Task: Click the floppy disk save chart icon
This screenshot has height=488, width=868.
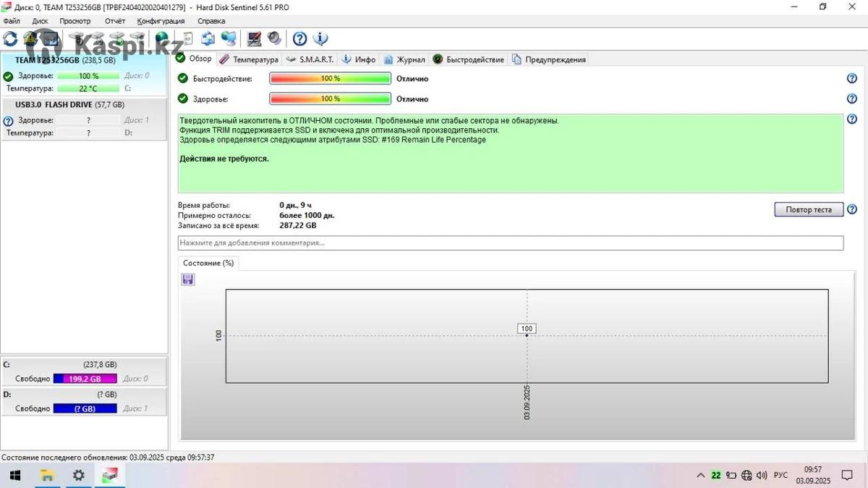Action: click(x=188, y=279)
